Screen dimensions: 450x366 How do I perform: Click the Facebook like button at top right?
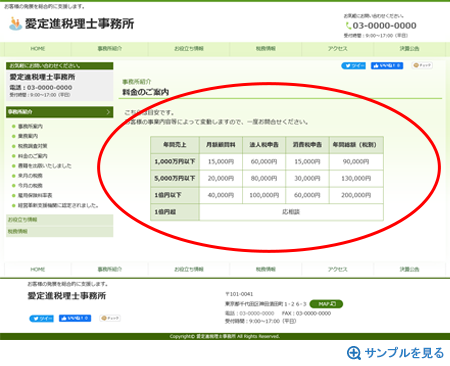tap(387, 66)
